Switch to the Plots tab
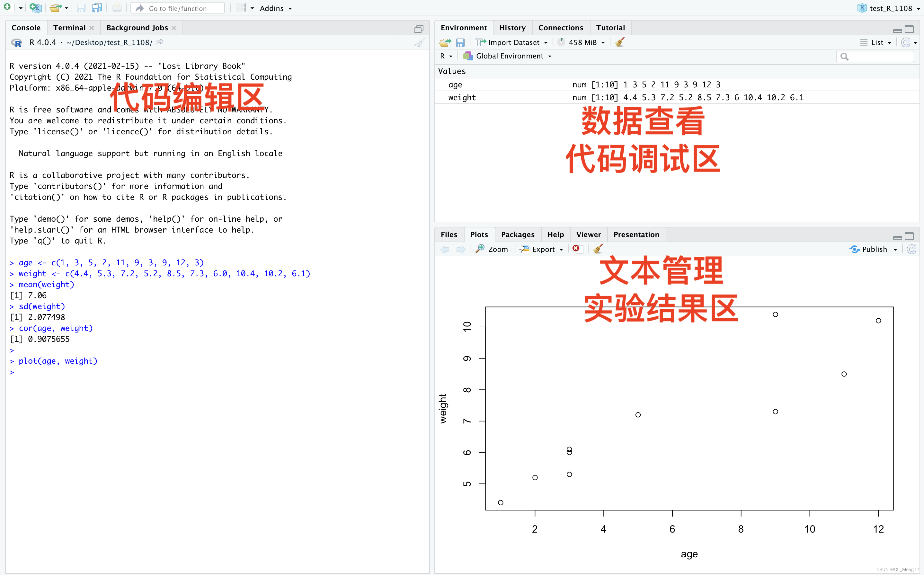 tap(479, 234)
